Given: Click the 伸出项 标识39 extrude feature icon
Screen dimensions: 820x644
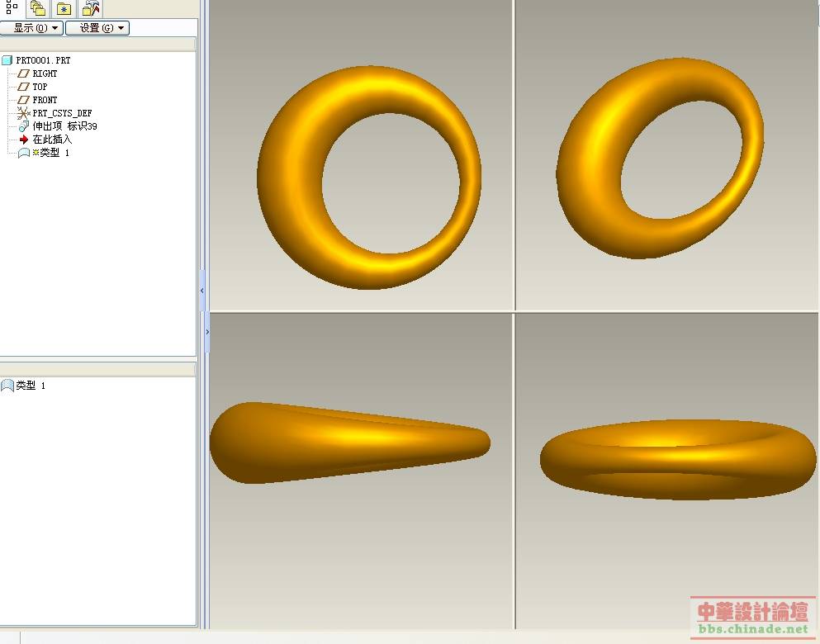Looking at the screenshot, I should pyautogui.click(x=24, y=126).
